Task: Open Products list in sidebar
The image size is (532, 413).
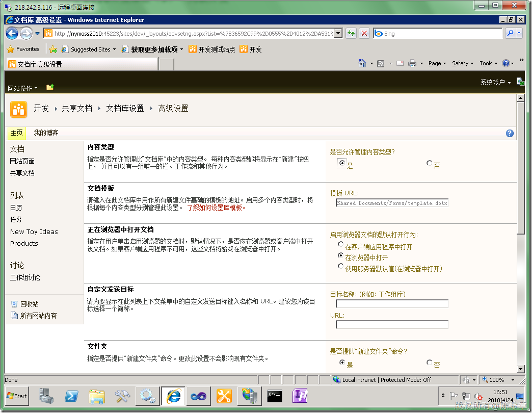Action: [x=24, y=243]
